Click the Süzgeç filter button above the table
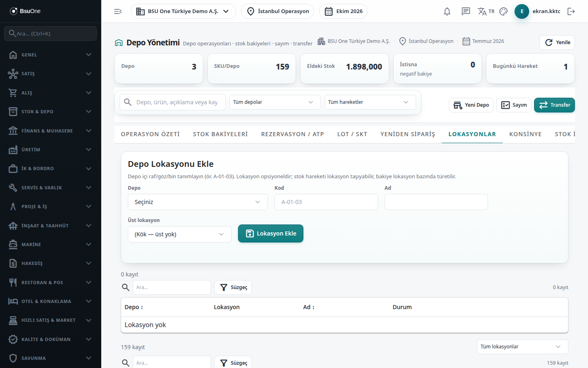Image resolution: width=588 pixels, height=368 pixels. tap(233, 287)
